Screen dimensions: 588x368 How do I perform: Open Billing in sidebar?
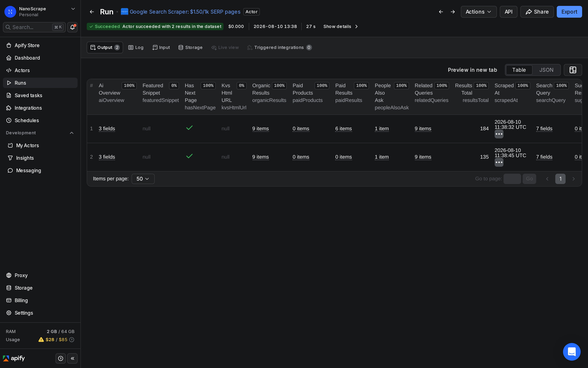(x=40, y=300)
